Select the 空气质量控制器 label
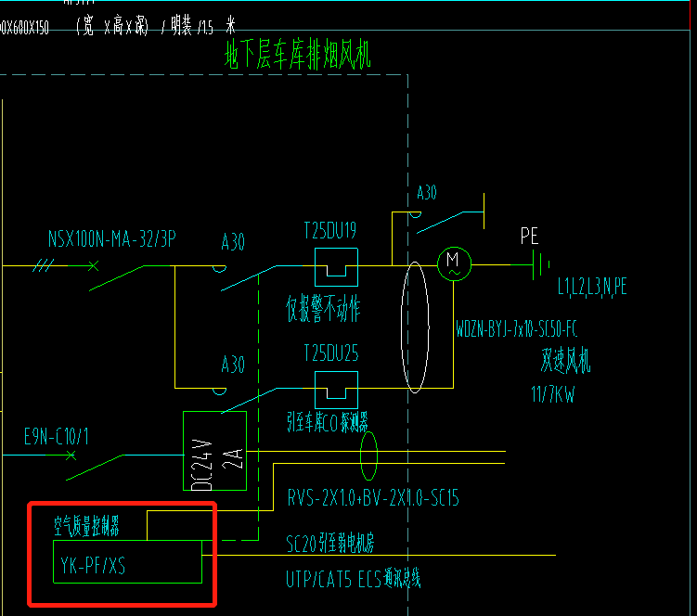The width and height of the screenshot is (697, 616). 98,527
